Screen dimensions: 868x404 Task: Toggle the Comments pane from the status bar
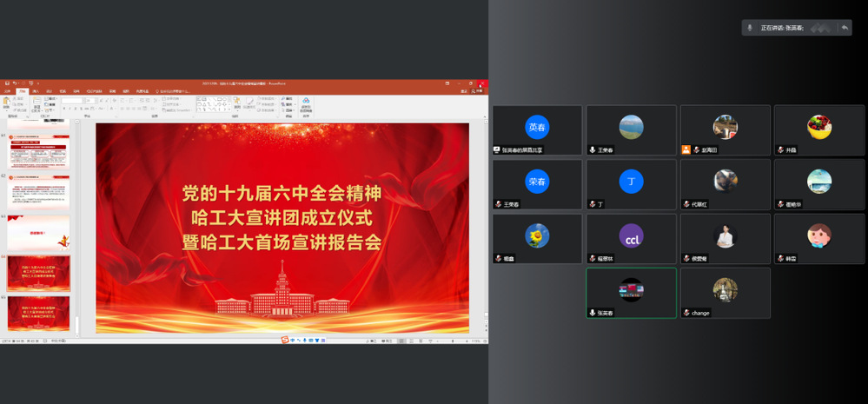pos(388,341)
